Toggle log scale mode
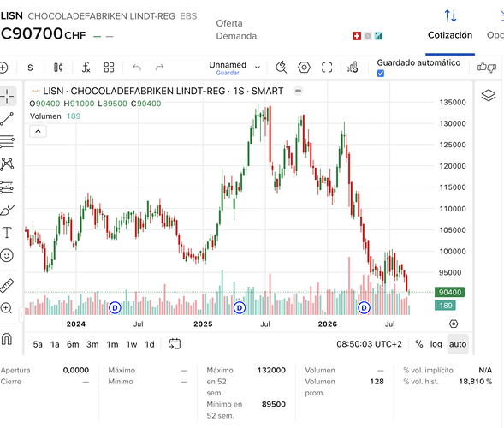Screen dimensions: 504x428 436,344
